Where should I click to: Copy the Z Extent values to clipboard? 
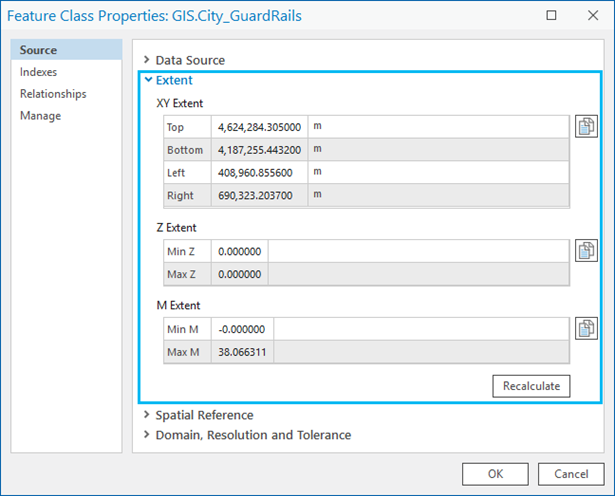pyautogui.click(x=586, y=250)
